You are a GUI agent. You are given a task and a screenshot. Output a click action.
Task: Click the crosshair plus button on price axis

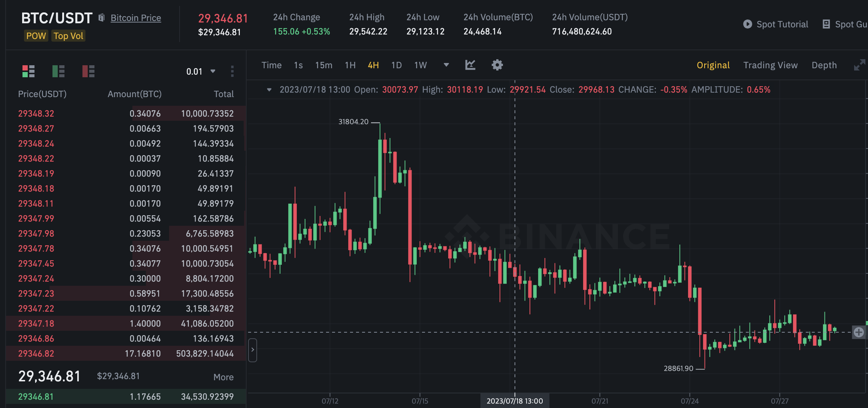pos(859,332)
